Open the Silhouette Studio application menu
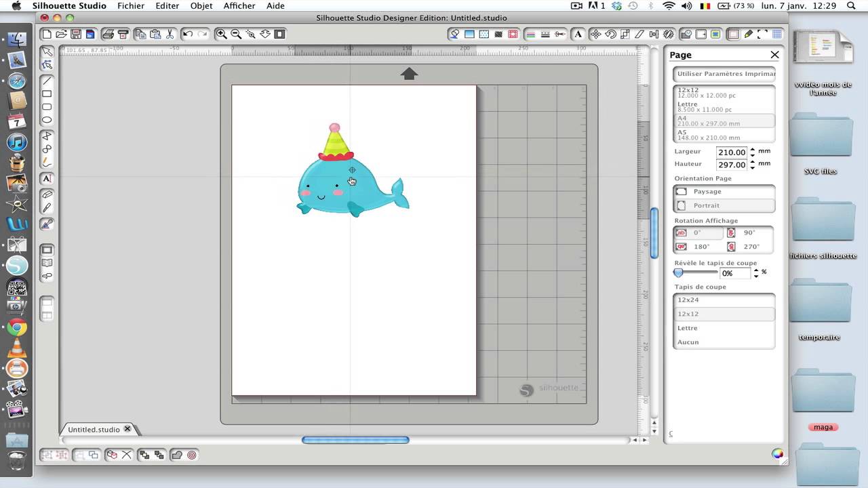This screenshot has height=488, width=868. [x=69, y=6]
